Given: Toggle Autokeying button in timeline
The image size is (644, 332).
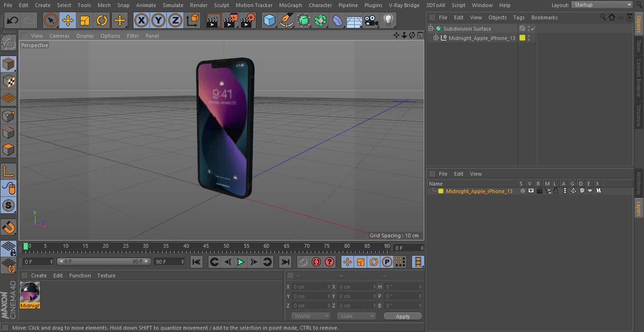Looking at the screenshot, I should click(x=316, y=262).
